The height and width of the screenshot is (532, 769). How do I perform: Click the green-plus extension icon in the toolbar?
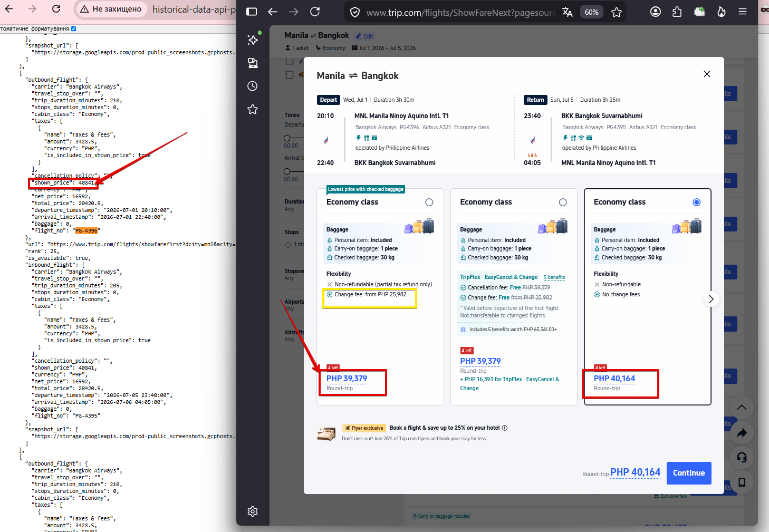(699, 12)
